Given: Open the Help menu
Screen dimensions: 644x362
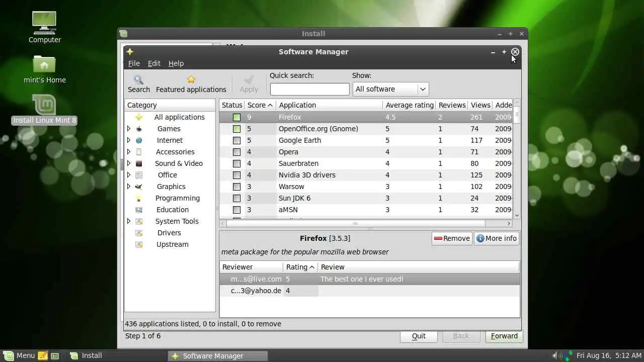Looking at the screenshot, I should pyautogui.click(x=176, y=63).
